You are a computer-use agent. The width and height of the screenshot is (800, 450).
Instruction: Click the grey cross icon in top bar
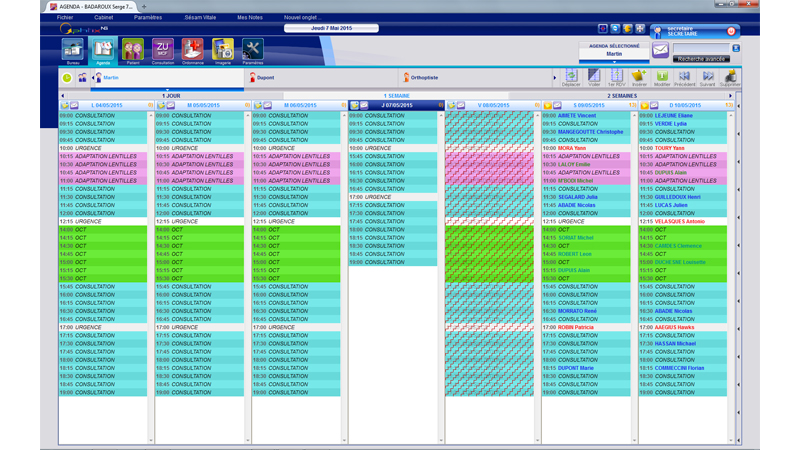(x=640, y=29)
